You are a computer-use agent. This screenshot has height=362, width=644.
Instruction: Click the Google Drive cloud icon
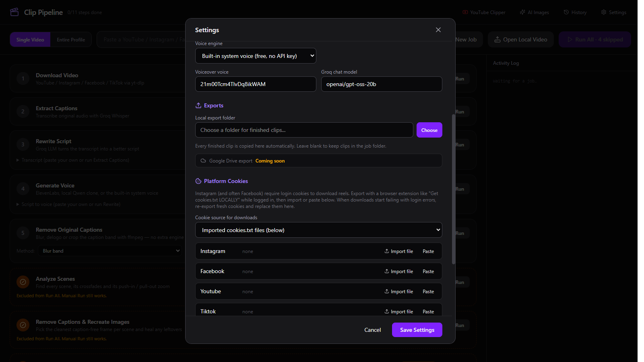click(203, 160)
